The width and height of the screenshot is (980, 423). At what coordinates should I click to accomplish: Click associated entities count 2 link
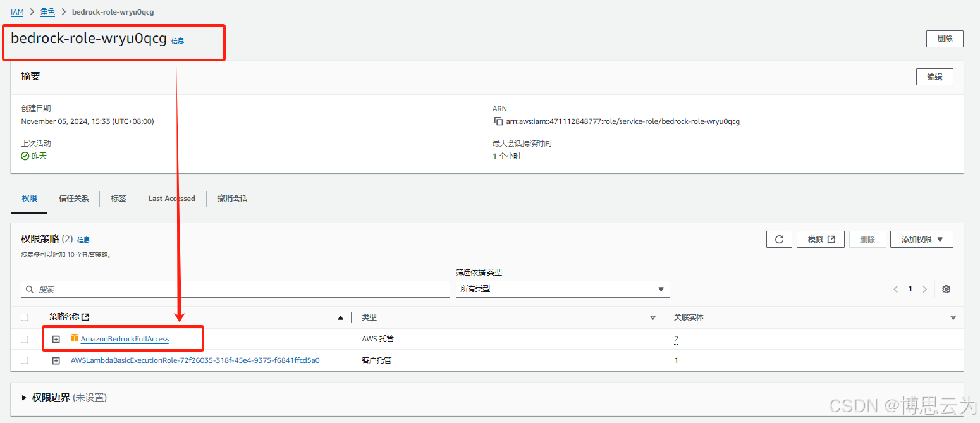(676, 340)
